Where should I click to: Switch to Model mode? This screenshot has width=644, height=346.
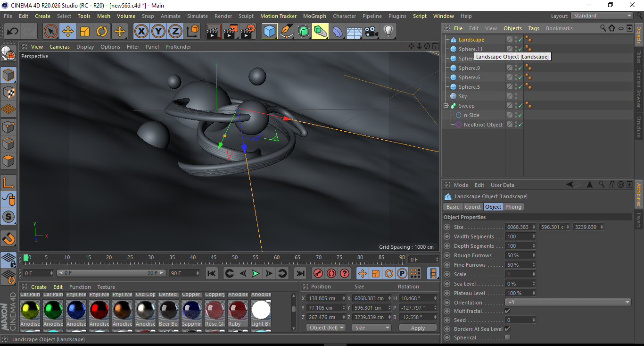click(x=8, y=75)
